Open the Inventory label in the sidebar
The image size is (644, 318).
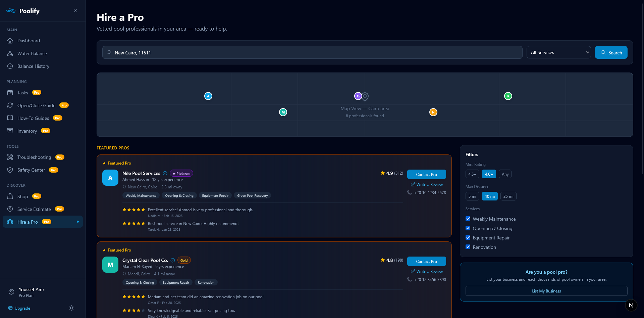27,131
